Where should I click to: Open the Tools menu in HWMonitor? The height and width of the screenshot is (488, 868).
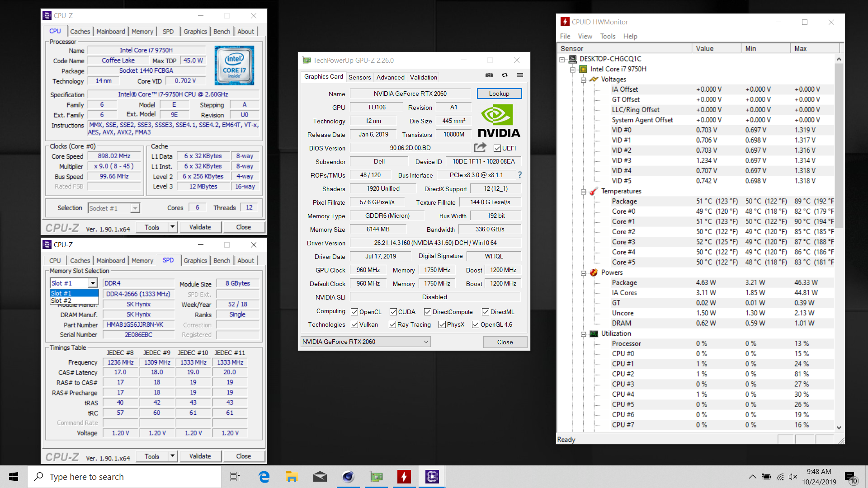coord(608,36)
